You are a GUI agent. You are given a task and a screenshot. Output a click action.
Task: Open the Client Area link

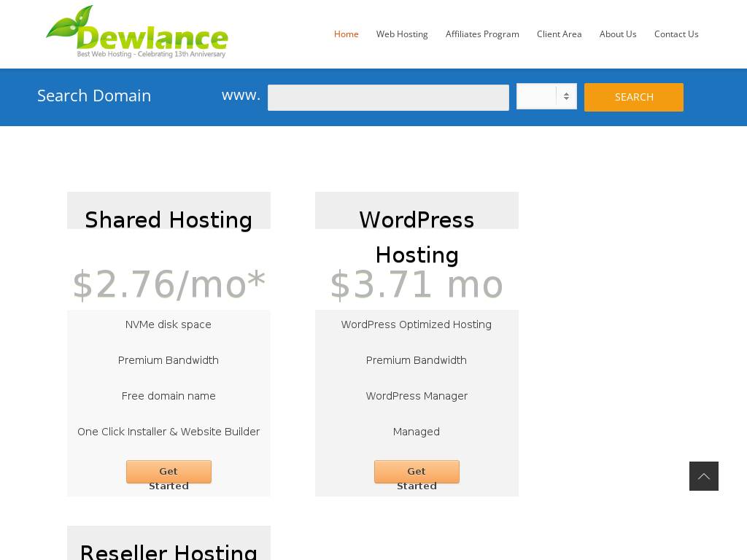click(x=559, y=34)
